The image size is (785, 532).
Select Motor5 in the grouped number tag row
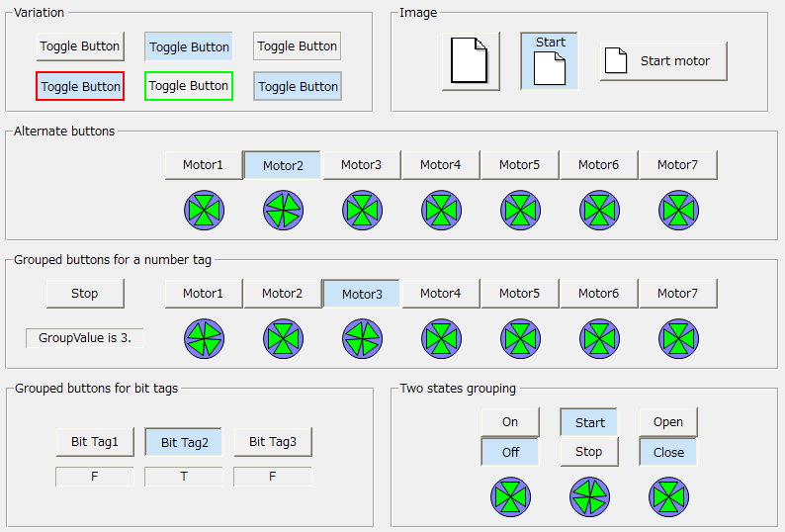coord(519,294)
